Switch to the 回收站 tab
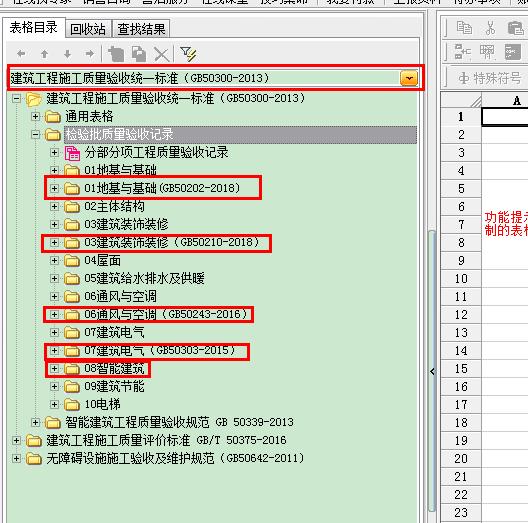 click(x=88, y=29)
